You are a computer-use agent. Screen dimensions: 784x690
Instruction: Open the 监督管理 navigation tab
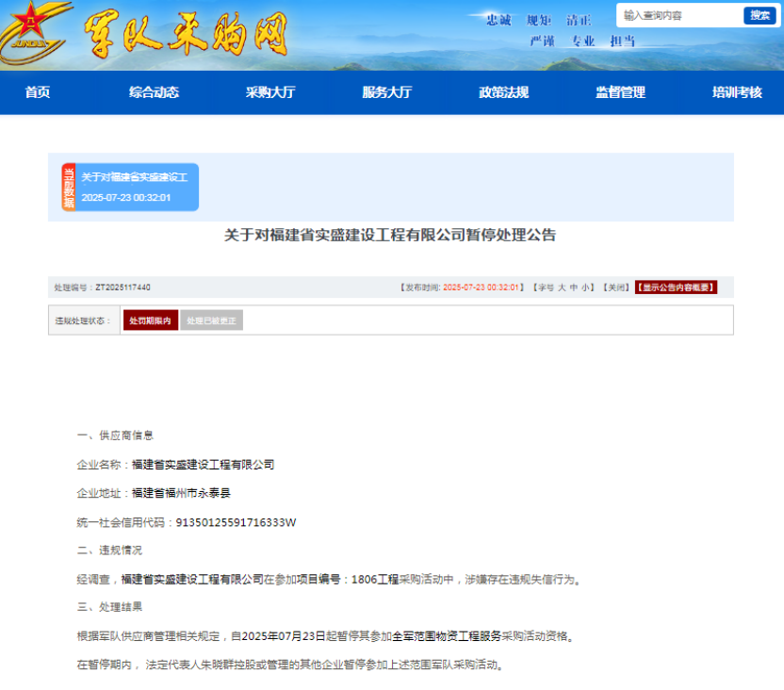tap(620, 92)
